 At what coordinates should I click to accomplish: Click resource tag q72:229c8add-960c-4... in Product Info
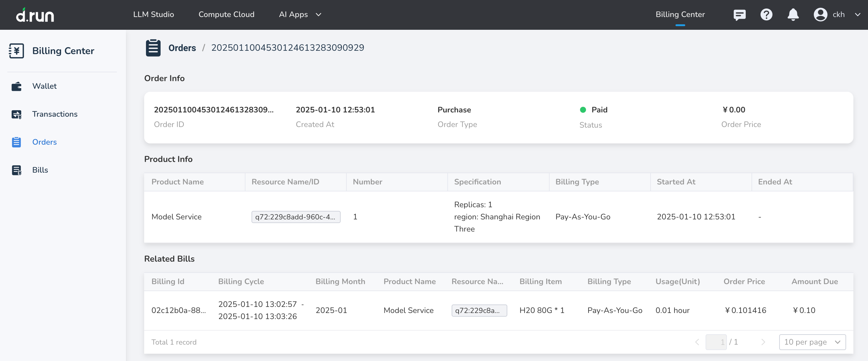tap(296, 217)
